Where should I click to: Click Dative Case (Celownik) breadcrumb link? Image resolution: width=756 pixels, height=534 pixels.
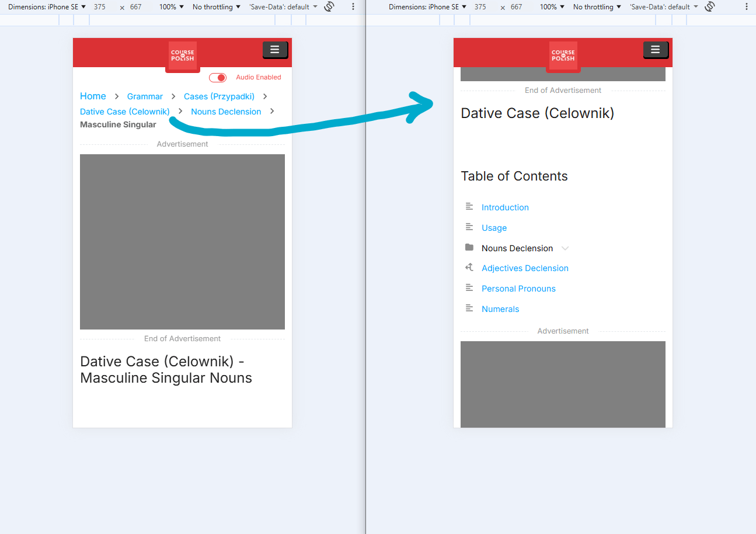tap(125, 112)
